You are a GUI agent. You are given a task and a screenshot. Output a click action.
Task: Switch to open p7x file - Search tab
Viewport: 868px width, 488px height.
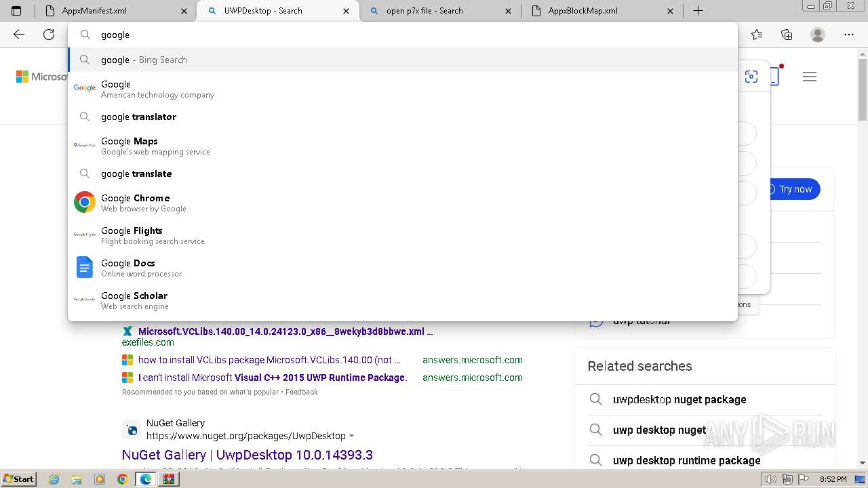point(439,11)
